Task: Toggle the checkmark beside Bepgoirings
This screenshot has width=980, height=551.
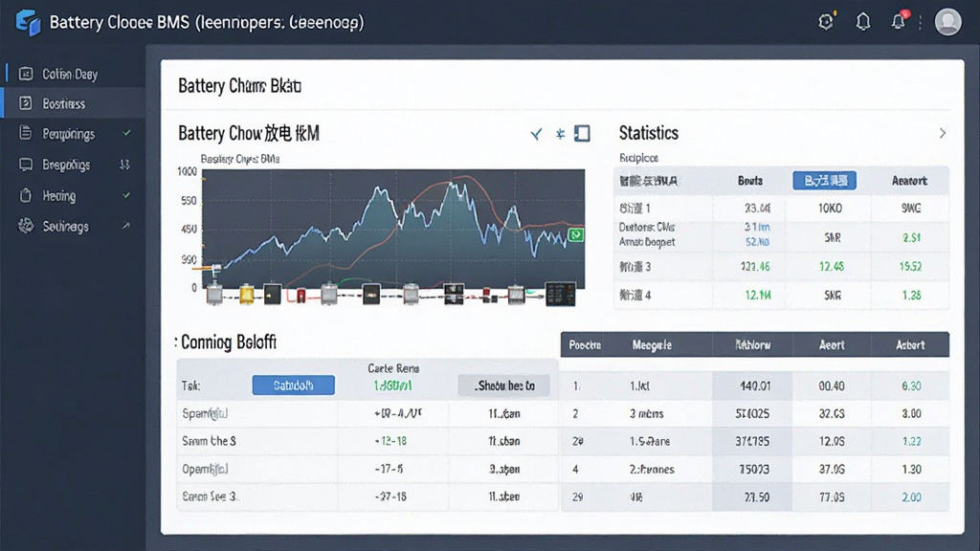Action: [x=127, y=133]
